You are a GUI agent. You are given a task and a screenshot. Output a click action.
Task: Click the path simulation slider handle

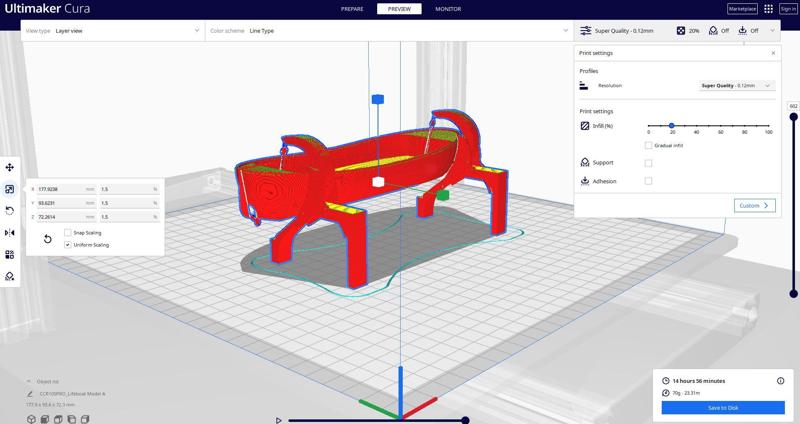pos(465,420)
